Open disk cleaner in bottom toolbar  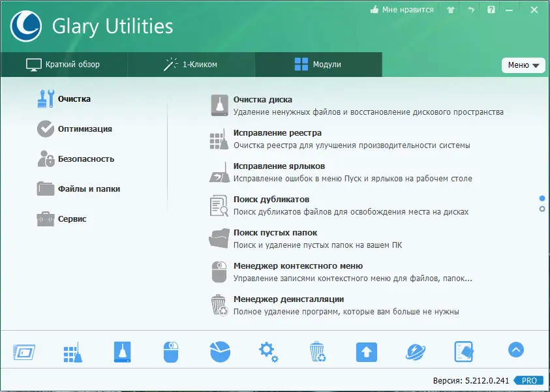(123, 352)
